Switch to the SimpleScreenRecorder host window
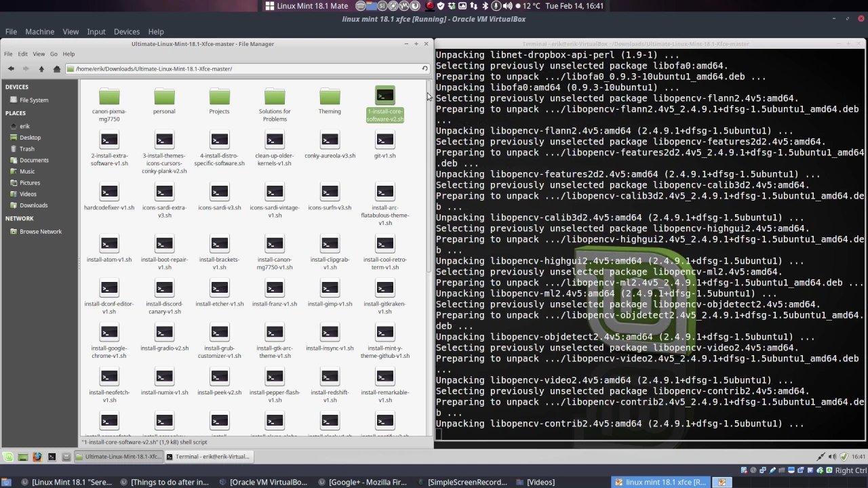This screenshot has height=488, width=868. tap(462, 483)
